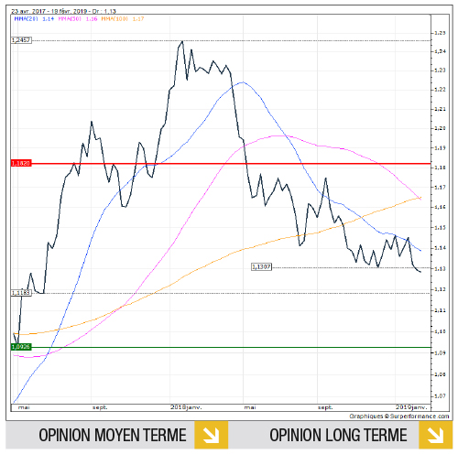Viewport: 458px width, 476px height.
Task: Click the 2018 janv. axis label
Action: click(x=186, y=407)
